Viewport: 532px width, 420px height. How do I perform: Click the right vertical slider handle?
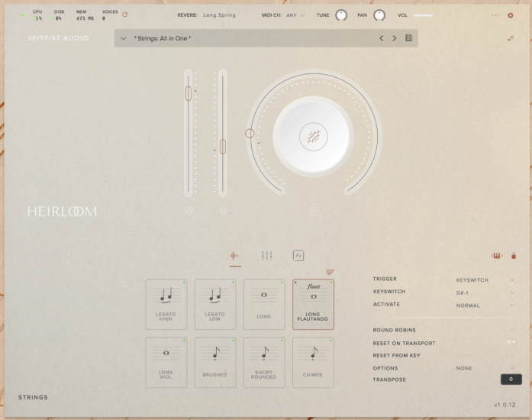[223, 147]
